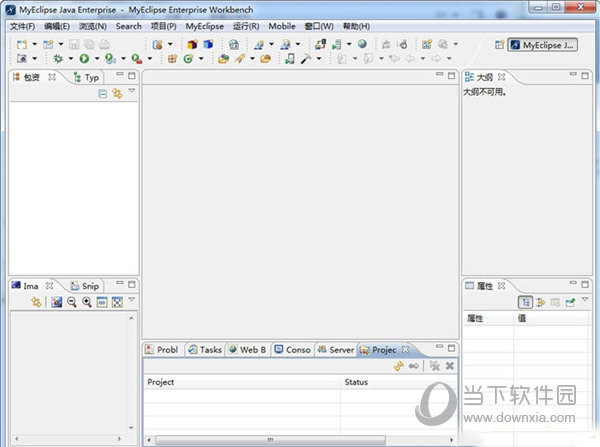The image size is (600, 447).
Task: Click the refresh icon in Projec view toolbar
Action: click(x=399, y=366)
